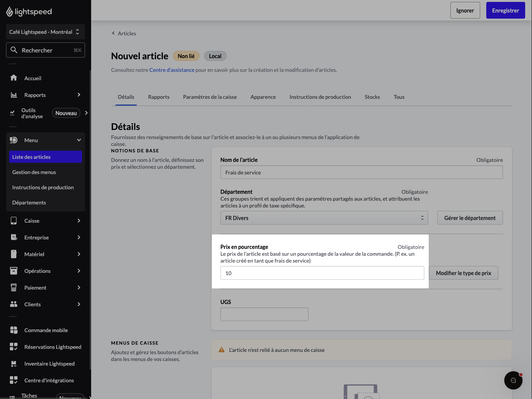The height and width of the screenshot is (399, 532).
Task: Click the Entreprise icon
Action: click(14, 237)
